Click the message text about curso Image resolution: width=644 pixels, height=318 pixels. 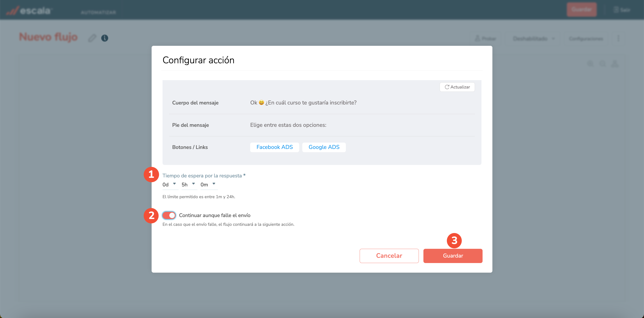pyautogui.click(x=303, y=103)
